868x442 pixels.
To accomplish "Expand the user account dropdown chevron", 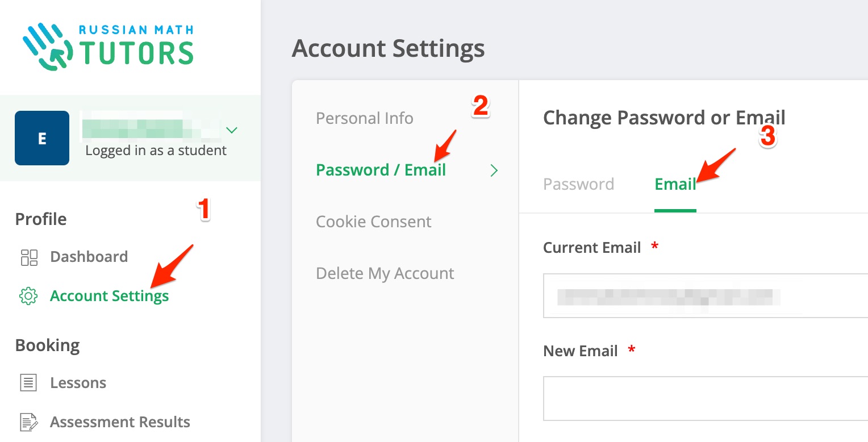I will coord(231,131).
